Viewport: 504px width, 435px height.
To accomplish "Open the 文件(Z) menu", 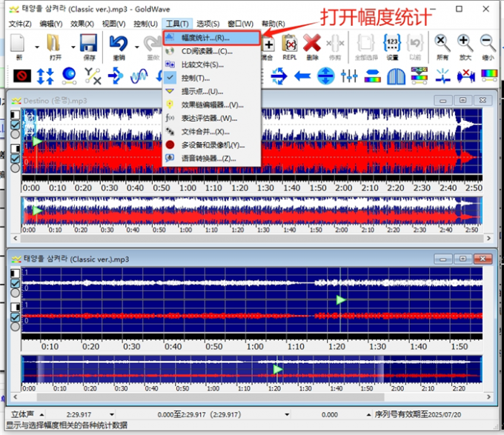I will click(x=20, y=24).
